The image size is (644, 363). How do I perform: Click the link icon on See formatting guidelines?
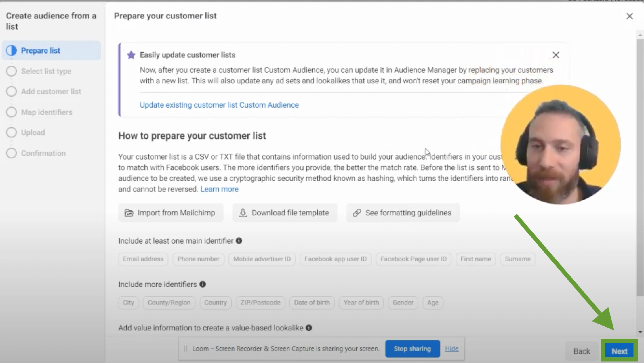357,213
